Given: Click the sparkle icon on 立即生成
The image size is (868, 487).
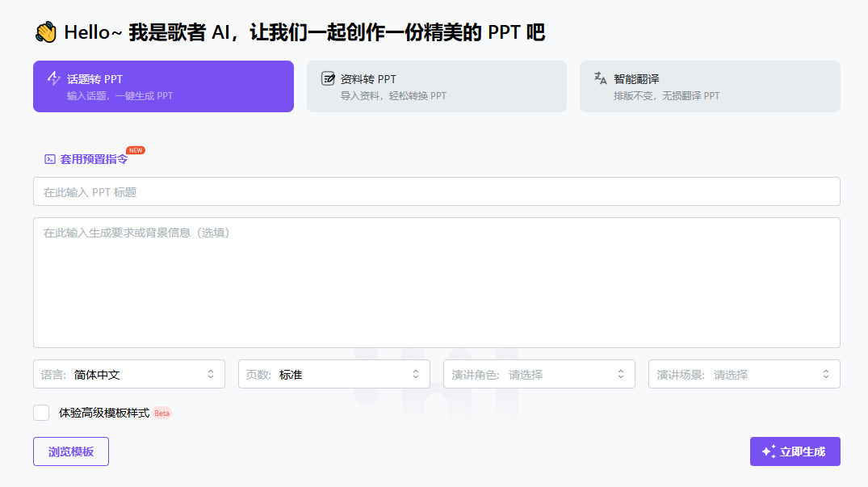Looking at the screenshot, I should (769, 451).
